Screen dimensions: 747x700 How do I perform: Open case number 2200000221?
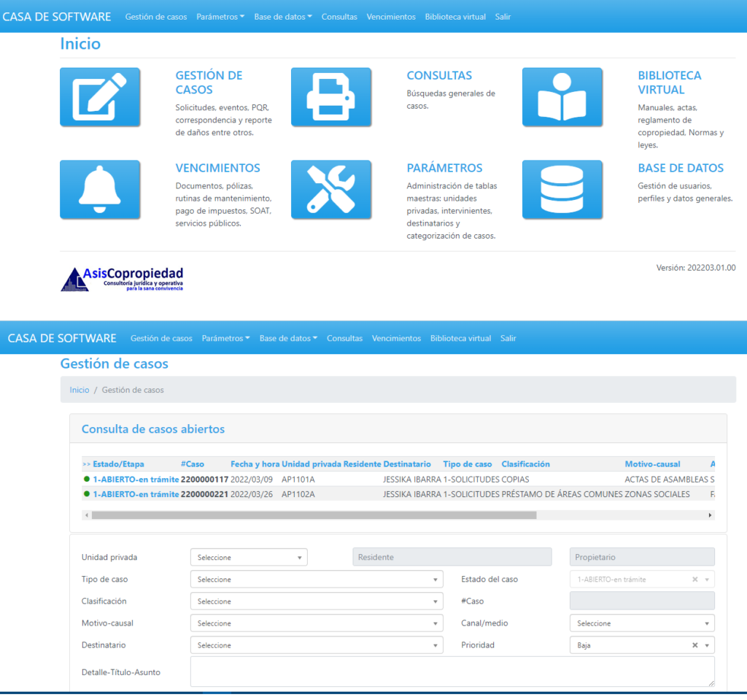(x=204, y=494)
